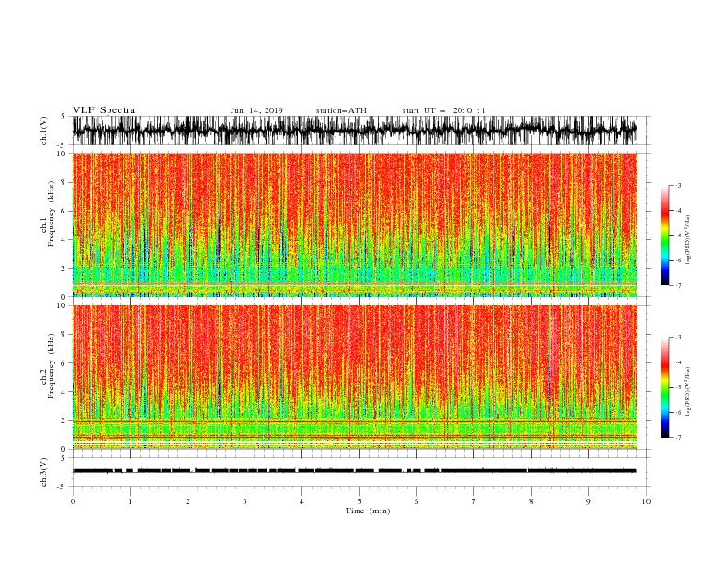Click the "-5" label on ch.2 color bar

(x=678, y=387)
